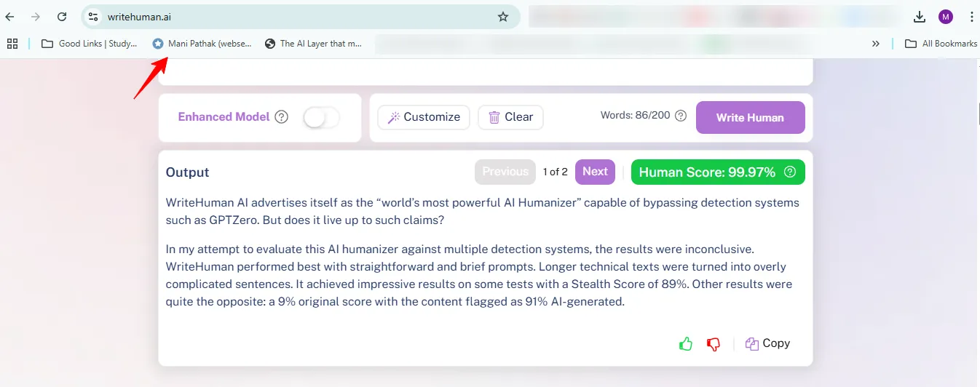Click the paragraph starting "WriteHuman AI advertises"
The image size is (980, 387).
point(483,211)
